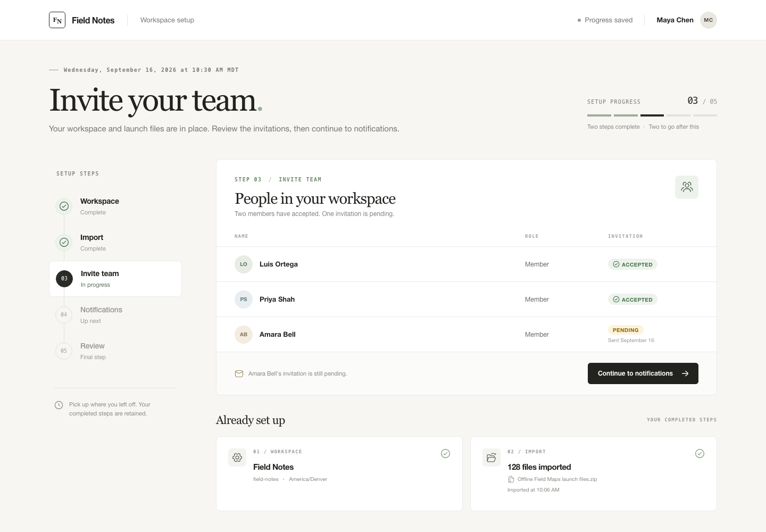Click the gear icon on the Workspace card
This screenshot has height=532, width=766.
tap(237, 458)
